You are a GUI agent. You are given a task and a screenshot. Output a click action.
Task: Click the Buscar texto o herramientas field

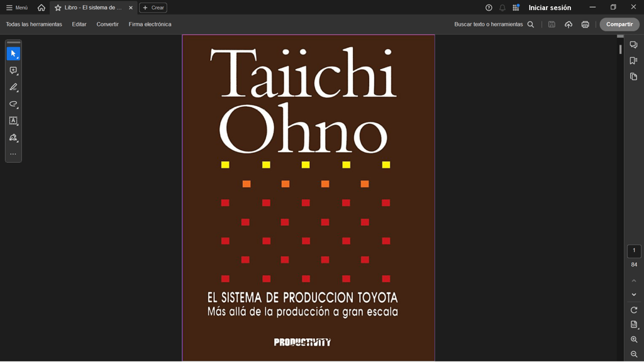[x=488, y=25]
